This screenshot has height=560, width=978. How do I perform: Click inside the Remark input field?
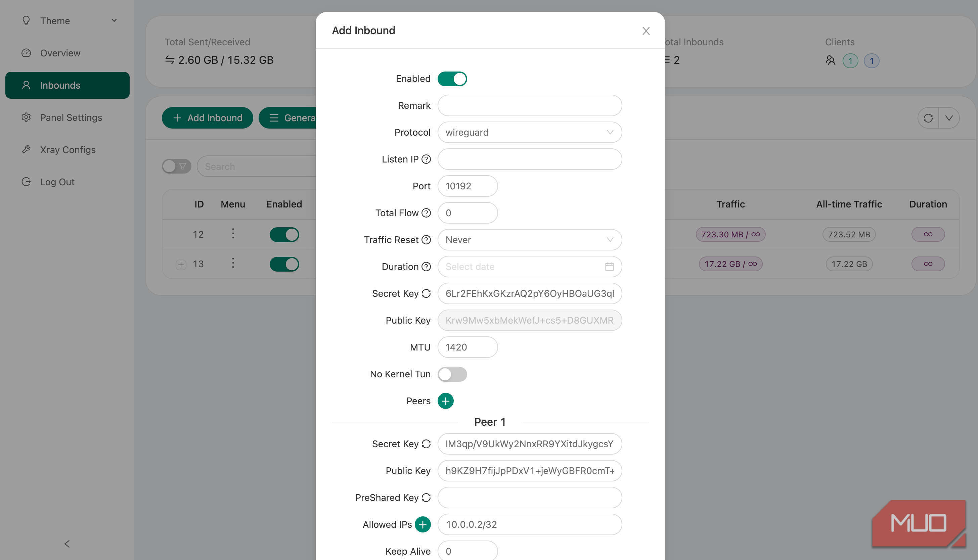[x=530, y=105]
